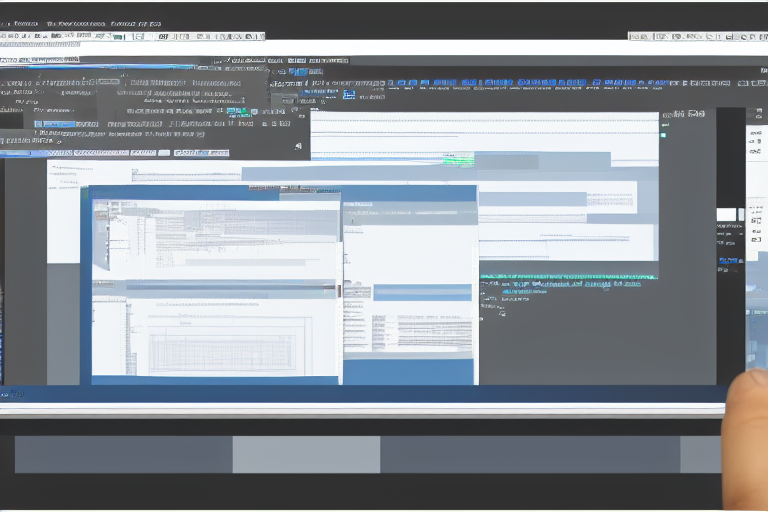The height and width of the screenshot is (512, 768).
Task: Click the green highlighted segment in the document area
Action: 459,159
